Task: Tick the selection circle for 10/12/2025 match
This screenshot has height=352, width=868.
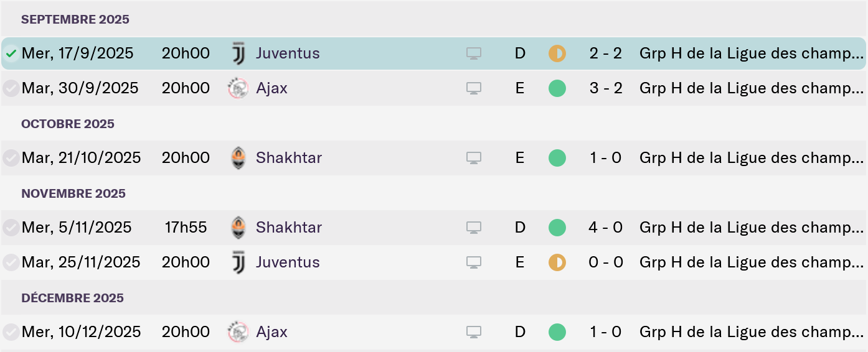Action: pyautogui.click(x=11, y=332)
